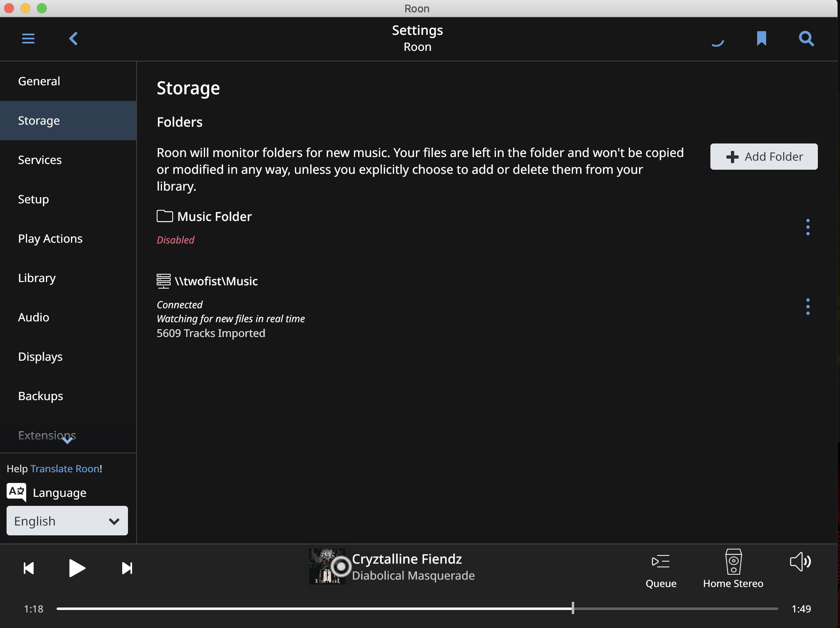Viewport: 840px width, 628px height.
Task: Click the Cryztalline Fiendz track title
Action: pos(407,559)
